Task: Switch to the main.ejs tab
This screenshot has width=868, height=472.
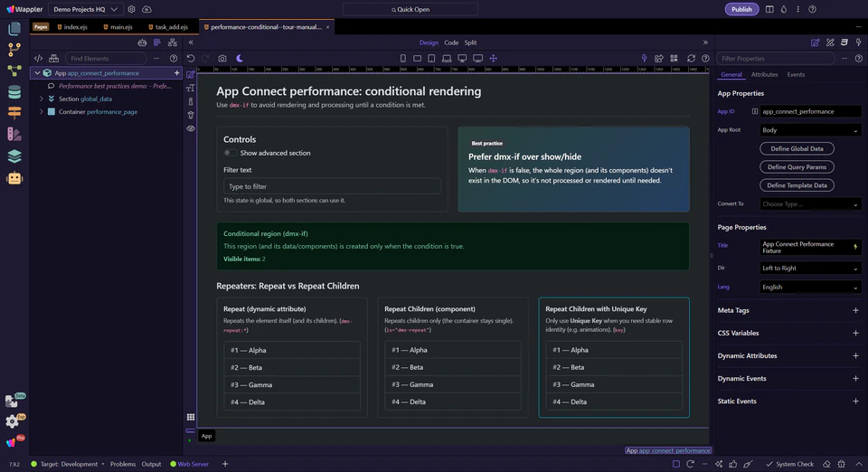Action: tap(118, 26)
